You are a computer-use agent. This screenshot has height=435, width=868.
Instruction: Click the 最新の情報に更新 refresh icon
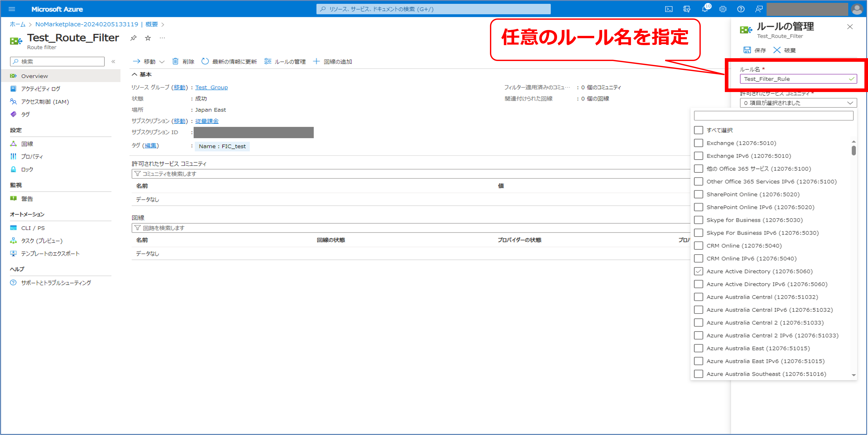click(205, 61)
